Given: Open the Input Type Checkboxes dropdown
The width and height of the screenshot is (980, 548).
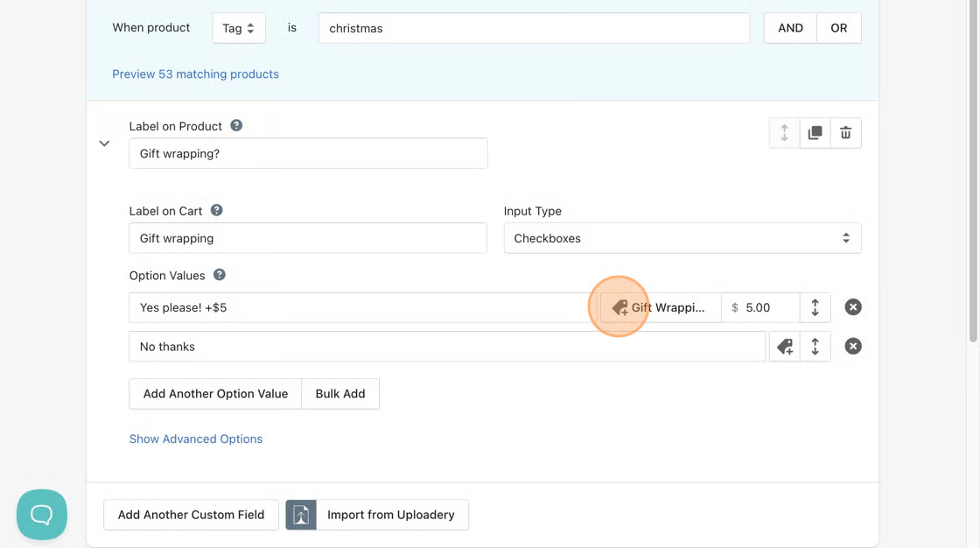Looking at the screenshot, I should [x=682, y=238].
